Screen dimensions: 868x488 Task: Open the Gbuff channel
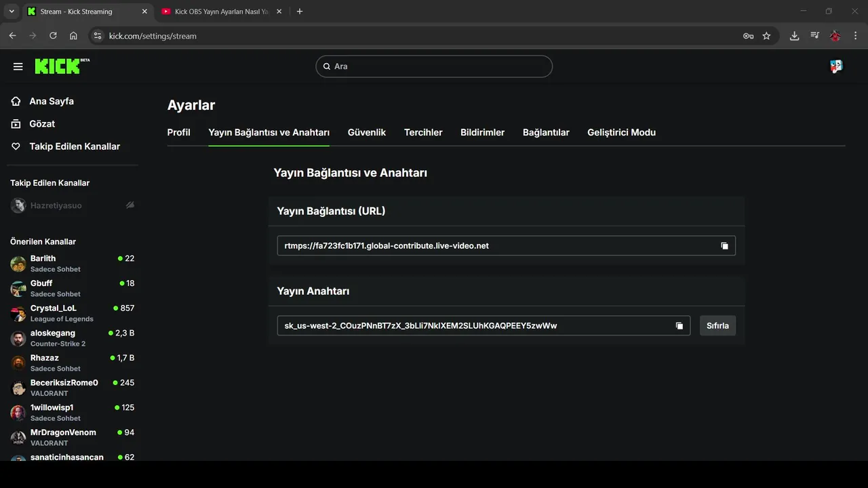[x=72, y=289]
